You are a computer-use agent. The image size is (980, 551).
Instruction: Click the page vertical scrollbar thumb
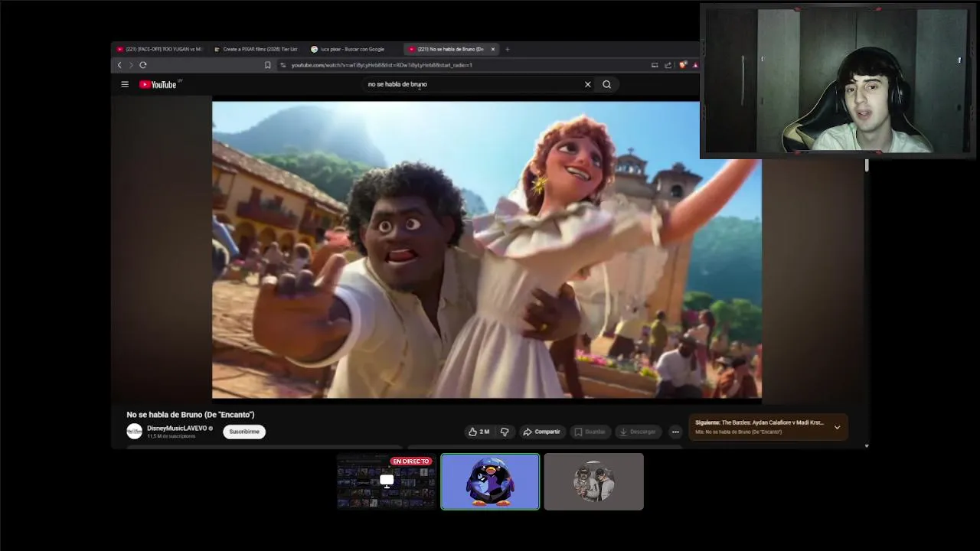[x=867, y=165]
